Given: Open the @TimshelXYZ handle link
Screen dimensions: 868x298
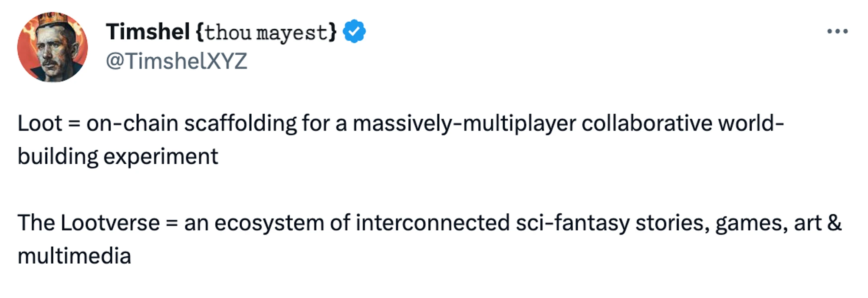Looking at the screenshot, I should (x=176, y=61).
